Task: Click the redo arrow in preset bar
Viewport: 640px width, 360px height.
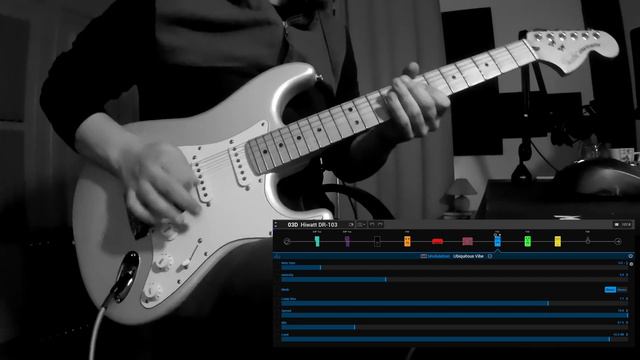Action: click(380, 224)
